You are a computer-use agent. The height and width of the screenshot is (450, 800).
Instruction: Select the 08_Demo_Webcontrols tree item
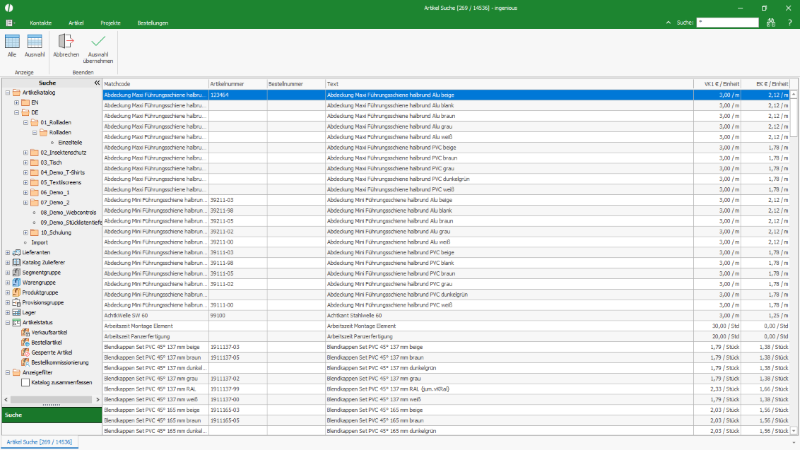click(x=68, y=213)
